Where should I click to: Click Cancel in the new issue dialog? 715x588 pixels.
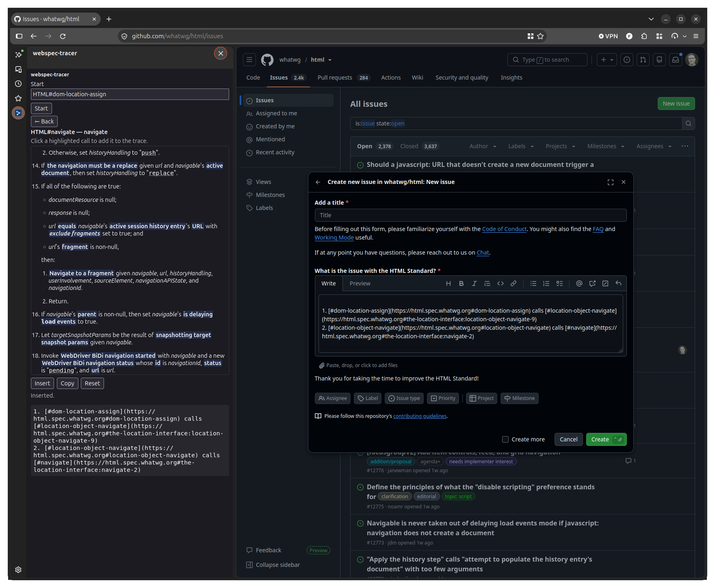point(568,439)
